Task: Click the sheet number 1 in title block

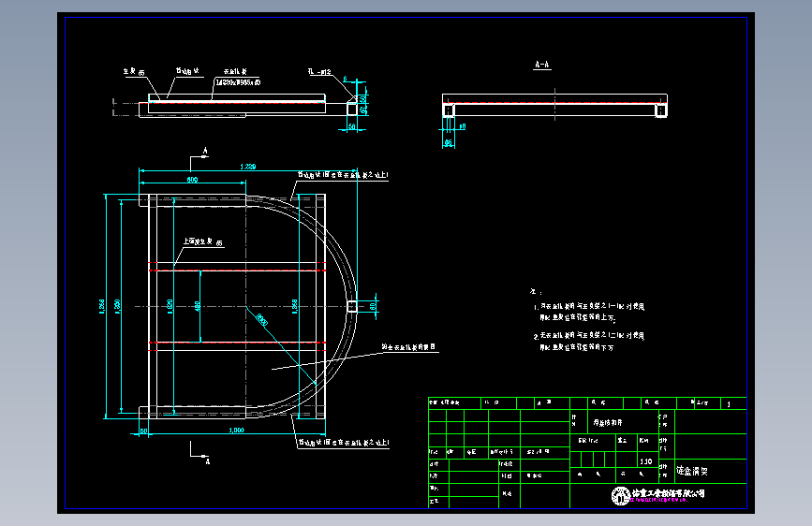Action: pyautogui.click(x=729, y=404)
